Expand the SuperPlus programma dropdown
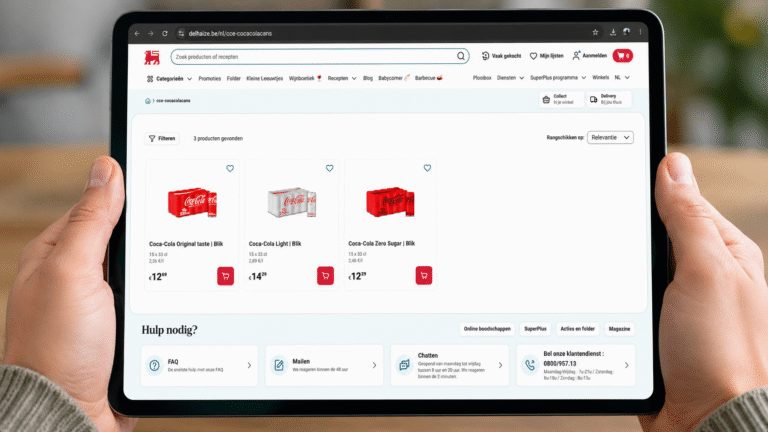The image size is (768, 432). coord(558,77)
